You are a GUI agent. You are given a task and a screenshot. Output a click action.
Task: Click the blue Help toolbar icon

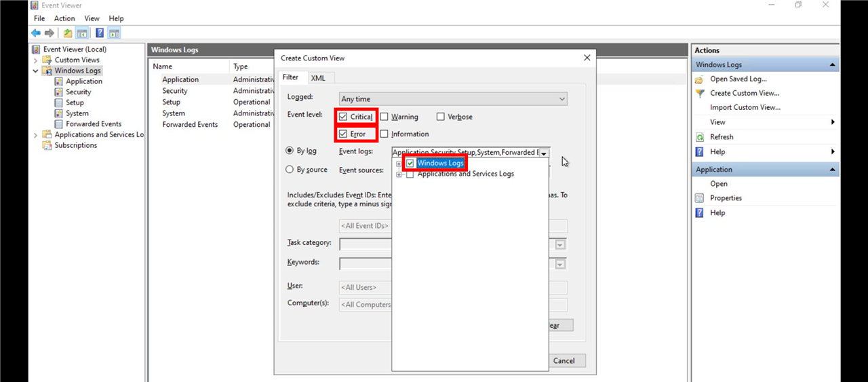tap(99, 33)
